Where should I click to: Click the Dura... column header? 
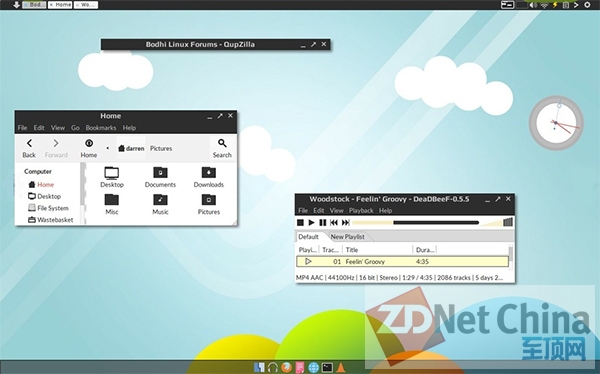pyautogui.click(x=425, y=250)
